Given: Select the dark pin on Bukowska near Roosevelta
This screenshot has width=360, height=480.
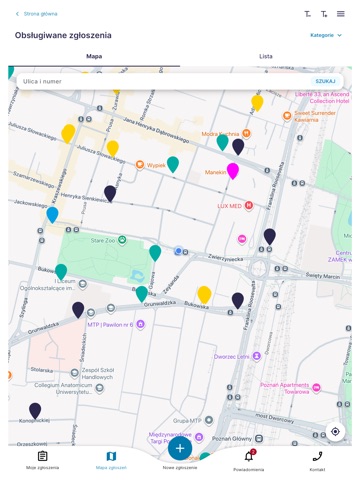Looking at the screenshot, I should tap(238, 301).
